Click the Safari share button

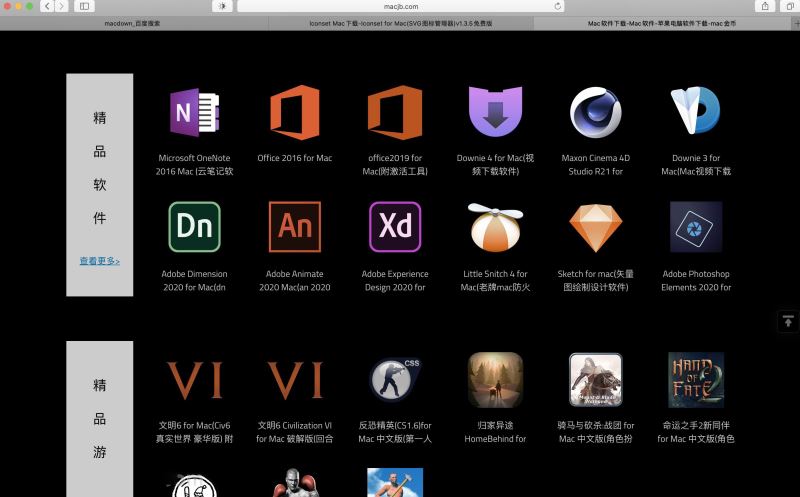[x=765, y=6]
